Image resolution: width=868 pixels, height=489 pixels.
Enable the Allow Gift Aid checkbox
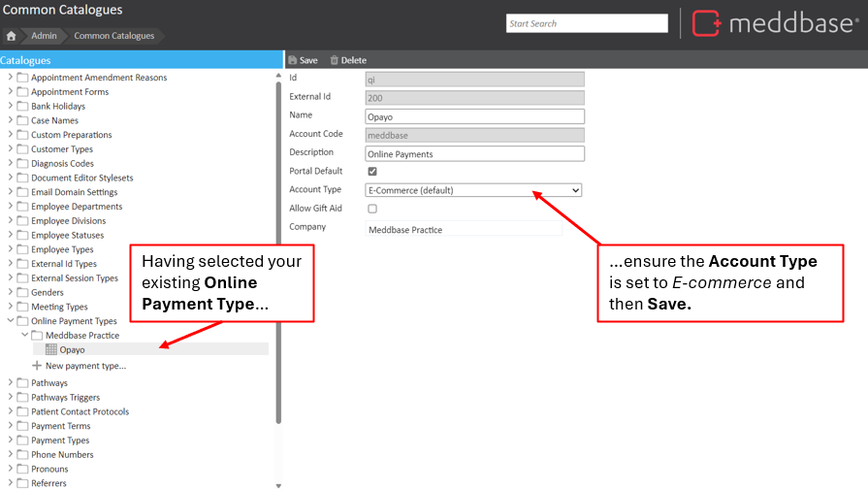372,209
